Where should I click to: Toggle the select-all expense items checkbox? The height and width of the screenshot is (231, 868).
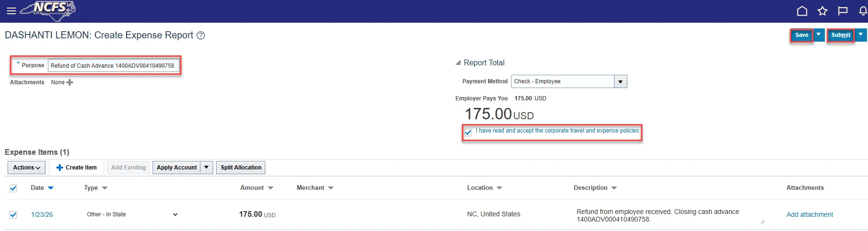tap(13, 188)
